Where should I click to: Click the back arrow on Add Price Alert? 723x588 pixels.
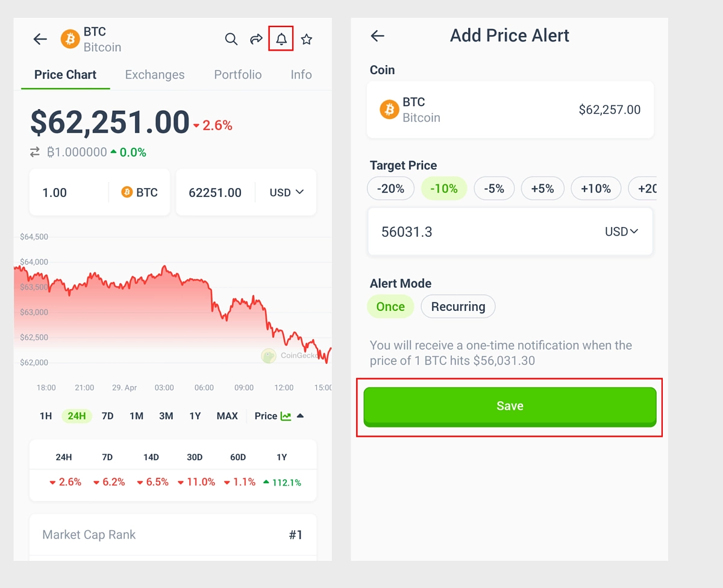point(377,36)
